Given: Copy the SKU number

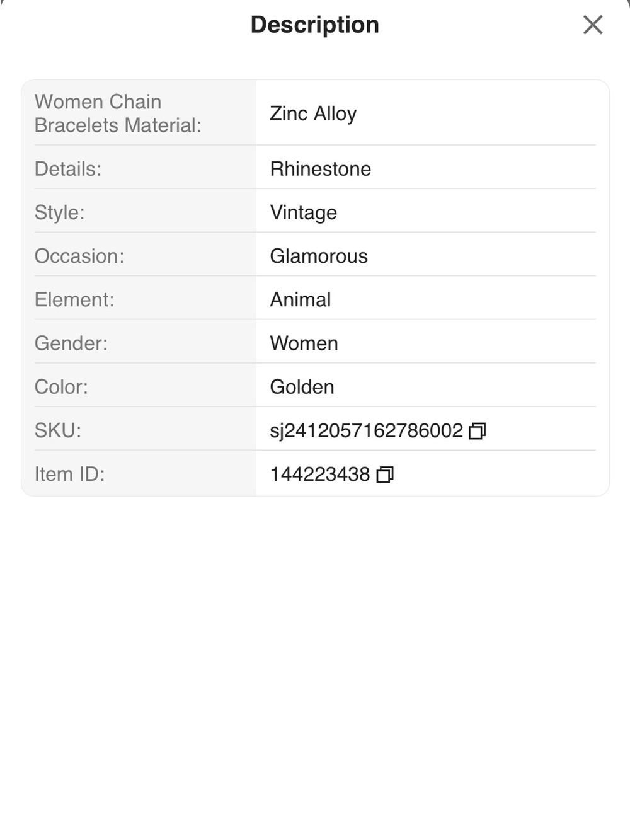Looking at the screenshot, I should click(x=478, y=431).
